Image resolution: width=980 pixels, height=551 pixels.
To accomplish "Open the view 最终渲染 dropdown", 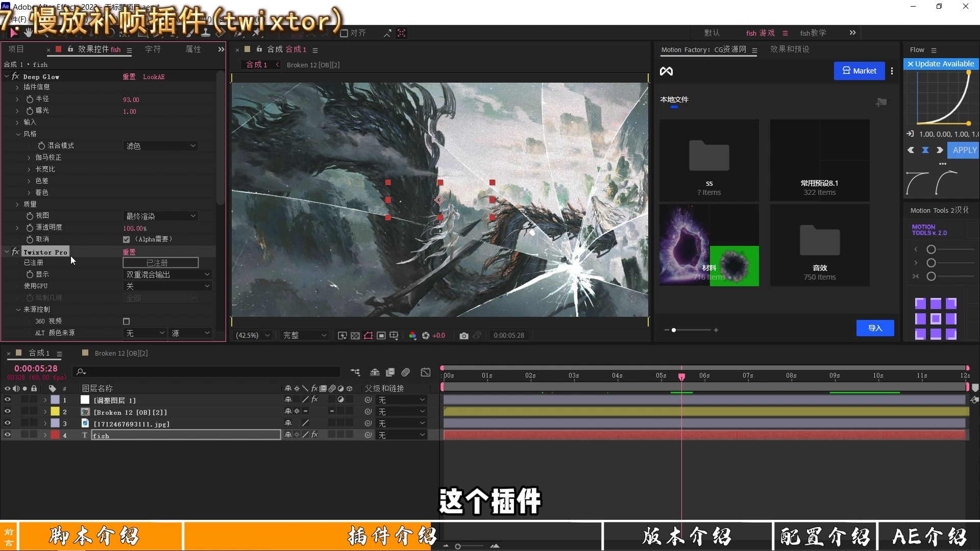I will pos(161,216).
